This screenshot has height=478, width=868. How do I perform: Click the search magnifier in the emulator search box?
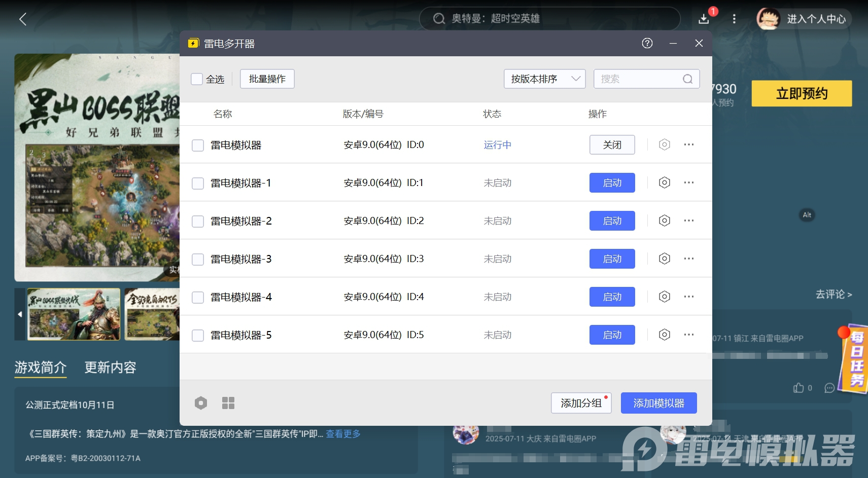pyautogui.click(x=687, y=79)
